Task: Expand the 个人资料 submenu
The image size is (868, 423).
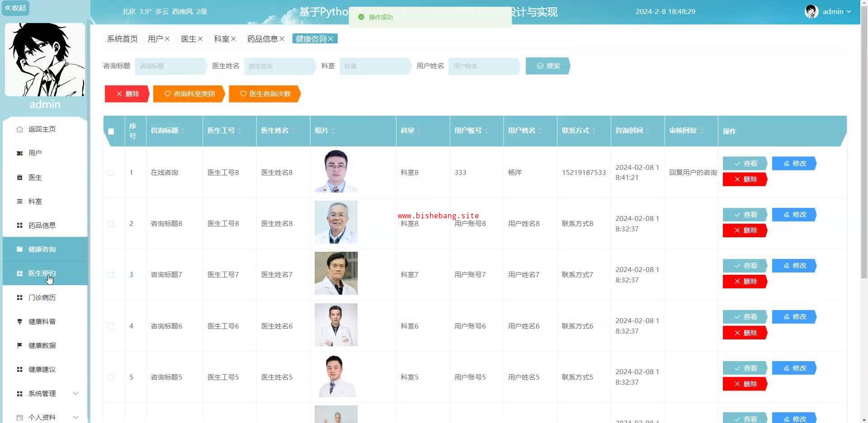Action: (x=75, y=417)
